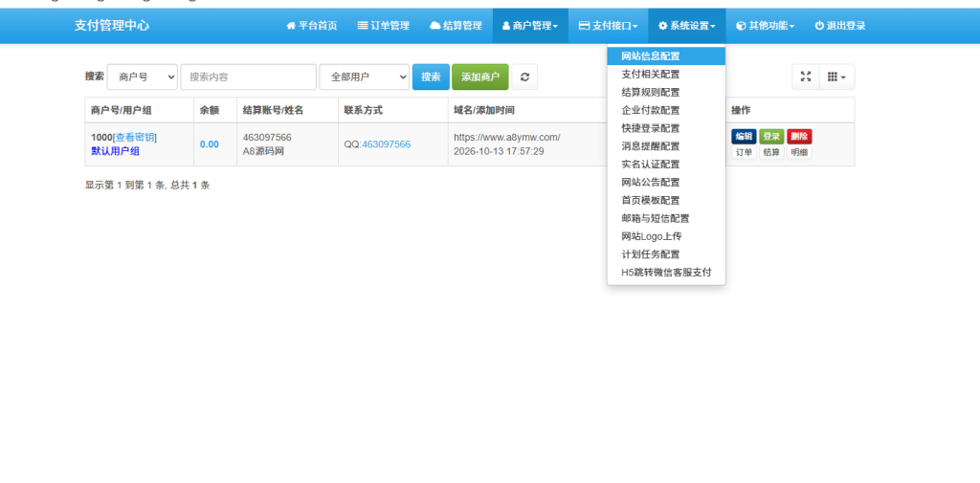This screenshot has width=980, height=483.
Task: Click the 0.00 balance link
Action: pyautogui.click(x=210, y=144)
